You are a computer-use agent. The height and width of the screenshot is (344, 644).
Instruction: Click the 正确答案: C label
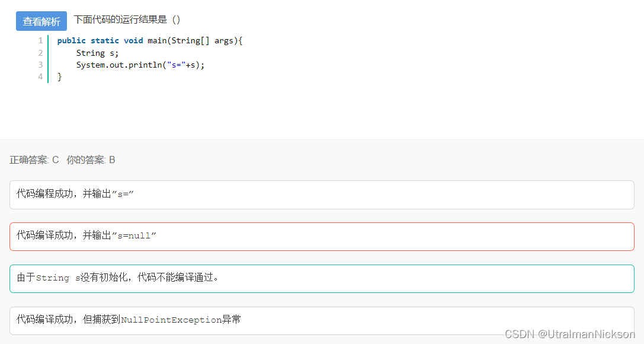[34, 160]
